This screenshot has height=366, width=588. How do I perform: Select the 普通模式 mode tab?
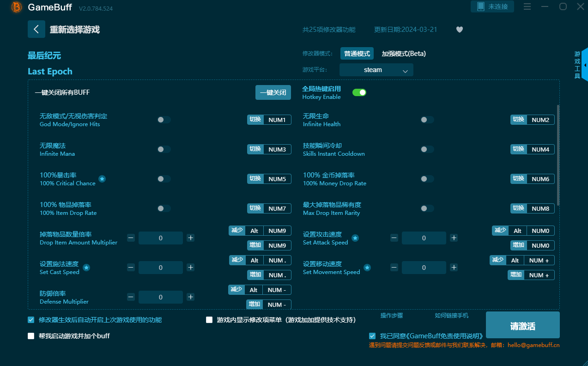coord(357,54)
